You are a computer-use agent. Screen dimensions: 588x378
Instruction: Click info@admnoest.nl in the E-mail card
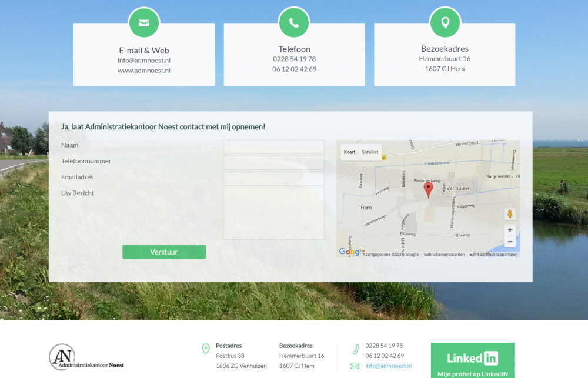coord(144,61)
